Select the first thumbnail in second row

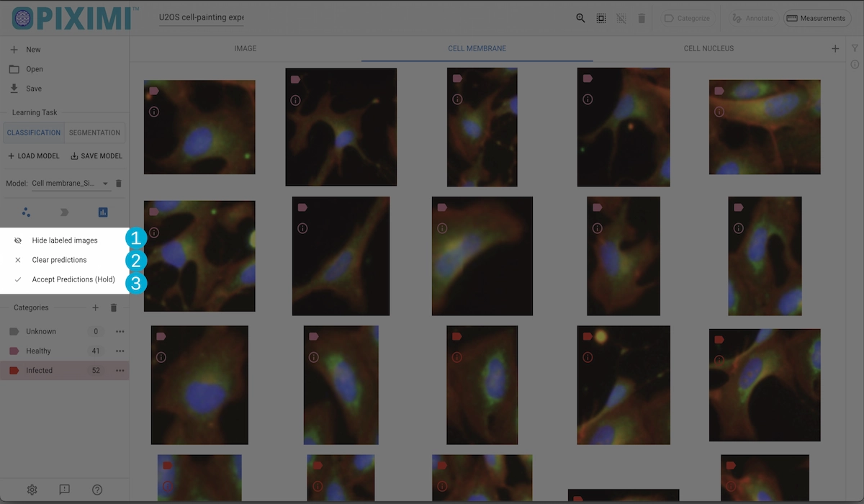pyautogui.click(x=199, y=256)
